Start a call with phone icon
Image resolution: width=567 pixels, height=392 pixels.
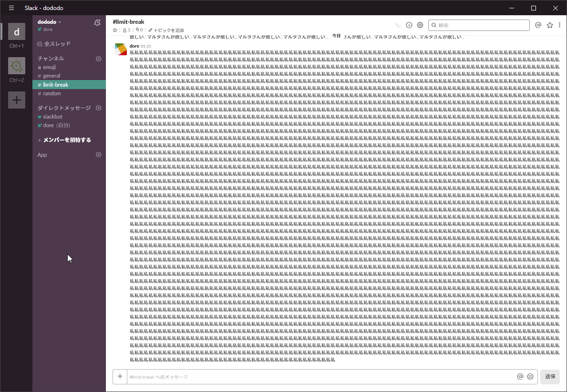(x=398, y=25)
